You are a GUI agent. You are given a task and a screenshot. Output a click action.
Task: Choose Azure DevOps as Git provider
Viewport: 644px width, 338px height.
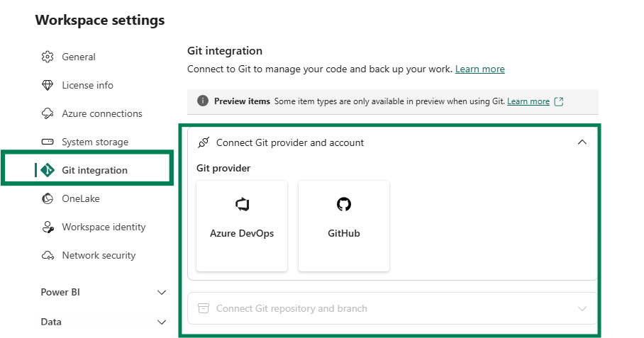(x=242, y=226)
